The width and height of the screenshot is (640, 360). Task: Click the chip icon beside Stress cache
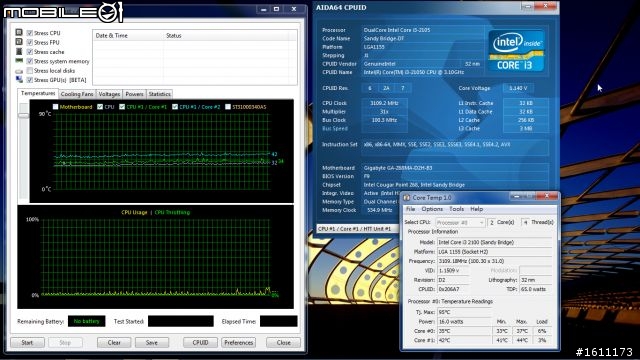coord(19,51)
